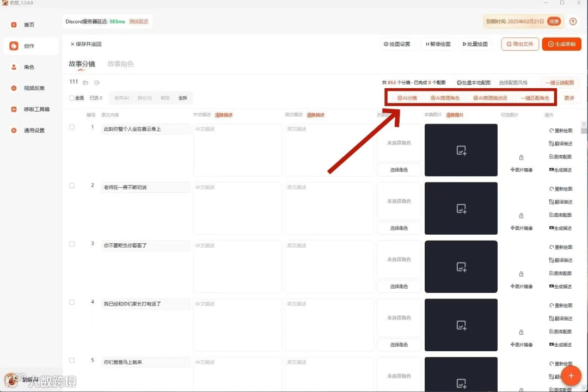588x392 pixels.
Task: Click the upload arrow icon beside 续费
Action: click(573, 22)
